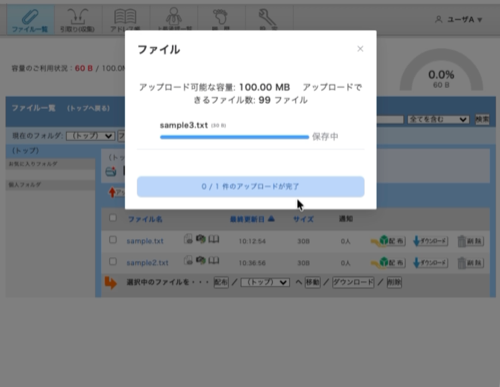This screenshot has width=500, height=387.
Task: Open the 現在のフォルダ dropdown
Action: tap(90, 136)
